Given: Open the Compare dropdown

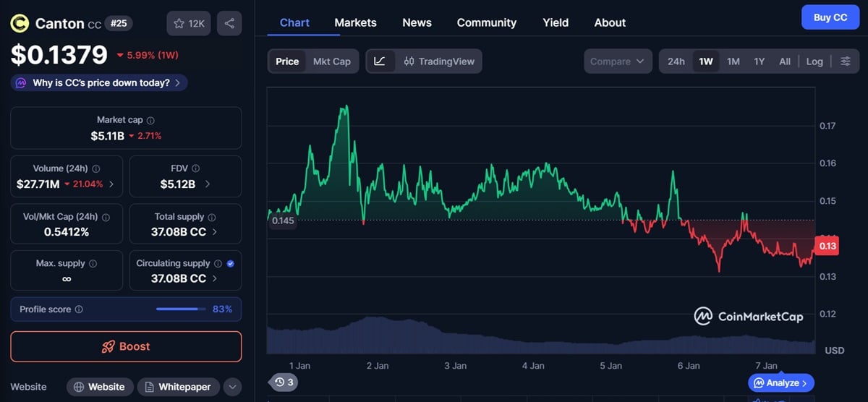Looking at the screenshot, I should click(x=618, y=61).
